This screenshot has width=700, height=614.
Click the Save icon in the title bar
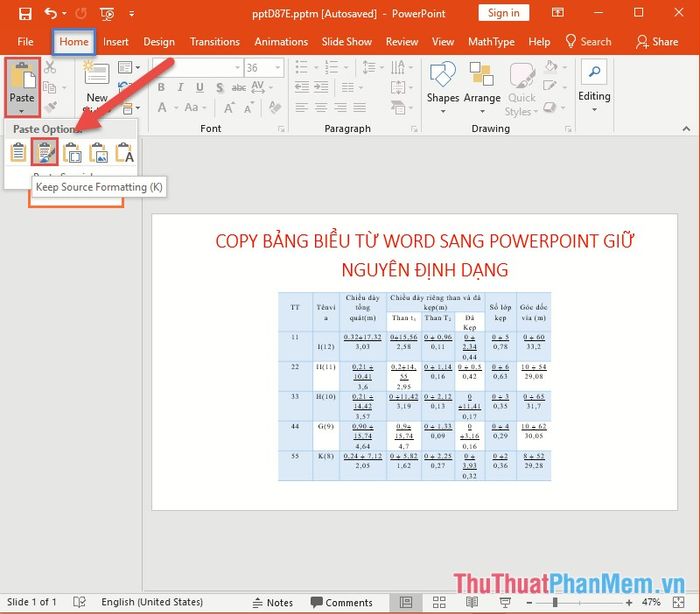[x=25, y=14]
